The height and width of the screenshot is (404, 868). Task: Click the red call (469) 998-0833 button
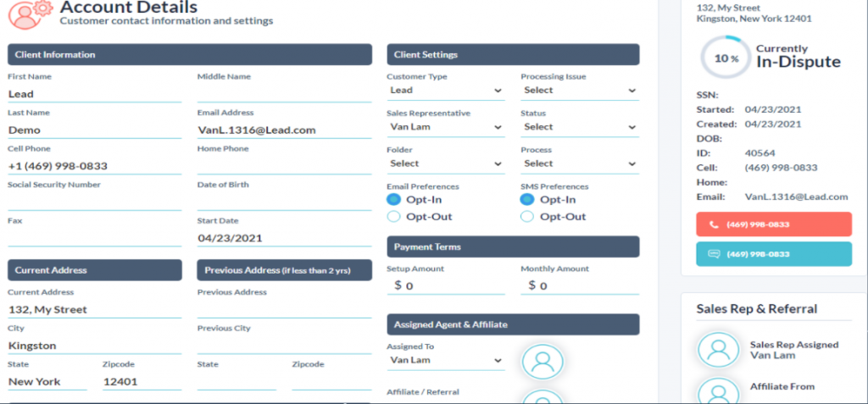click(x=773, y=224)
